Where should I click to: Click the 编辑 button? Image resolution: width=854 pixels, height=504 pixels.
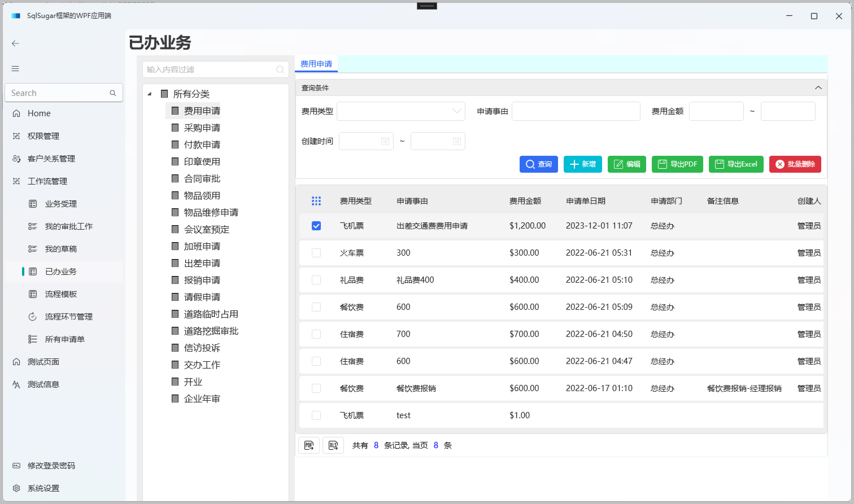point(627,164)
